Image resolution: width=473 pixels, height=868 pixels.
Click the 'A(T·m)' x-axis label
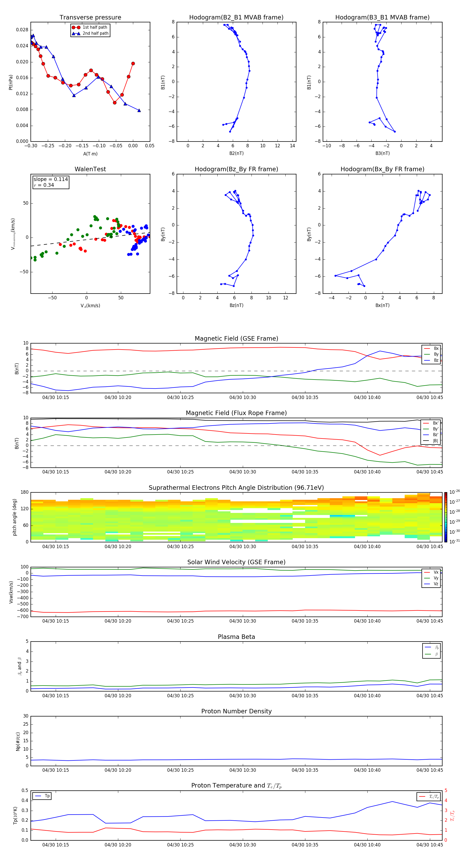(90, 154)
